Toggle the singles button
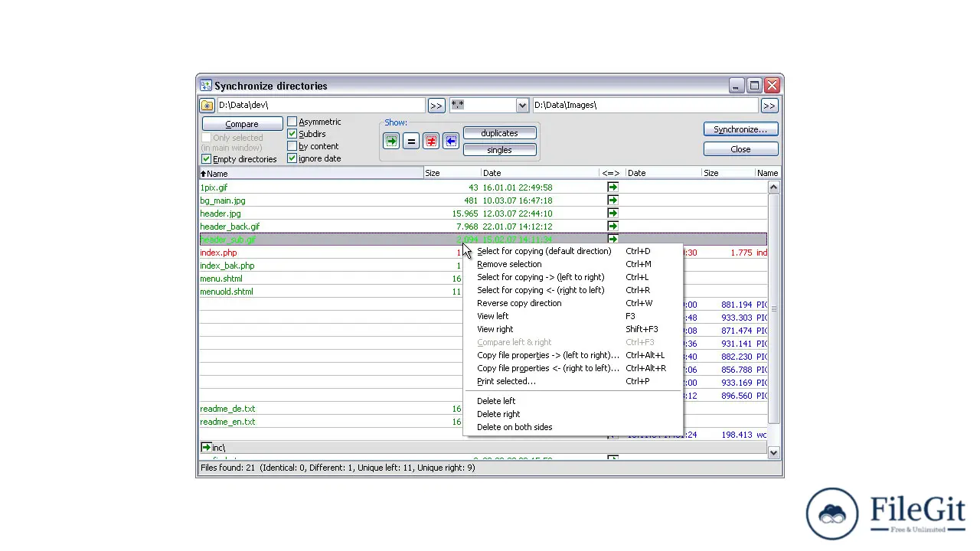Image resolution: width=980 pixels, height=551 pixels. [x=499, y=150]
